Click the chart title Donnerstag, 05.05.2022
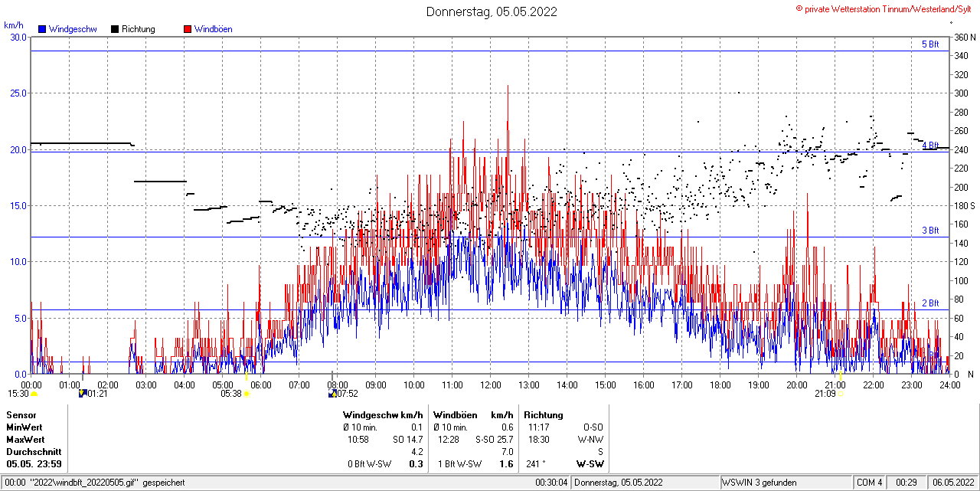980x491 pixels. pyautogui.click(x=492, y=11)
